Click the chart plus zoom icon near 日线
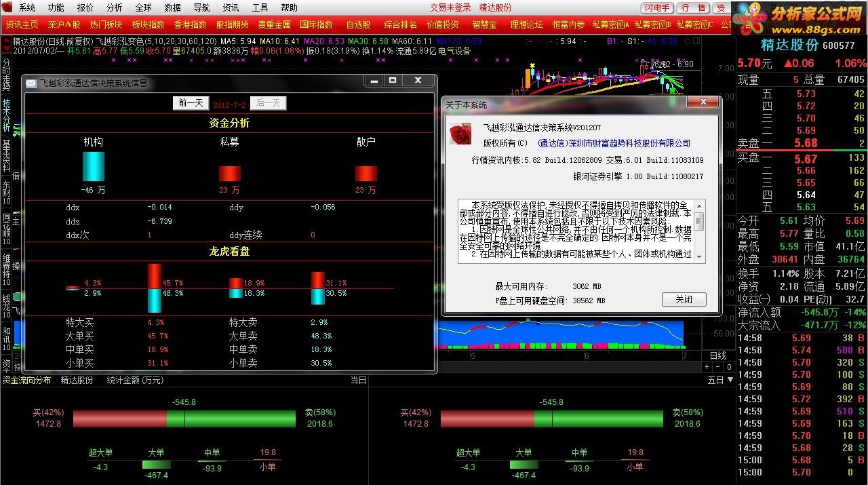Viewport: 868px width, 485px height. coord(707,367)
